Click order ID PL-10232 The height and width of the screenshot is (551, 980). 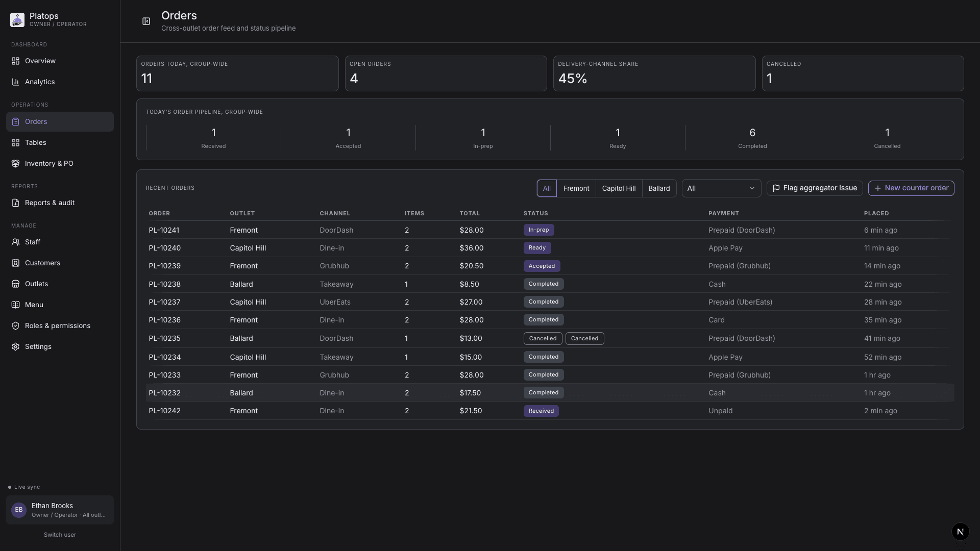(164, 393)
